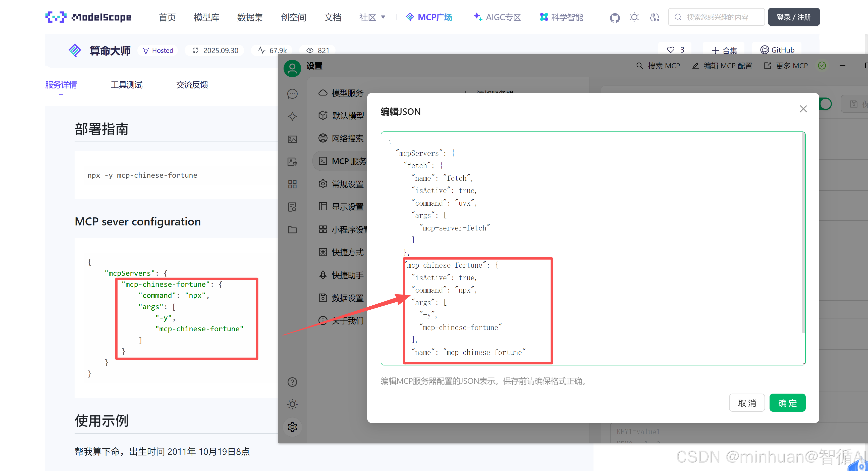Click the ModelScope search input field
868x471 pixels.
717,17
